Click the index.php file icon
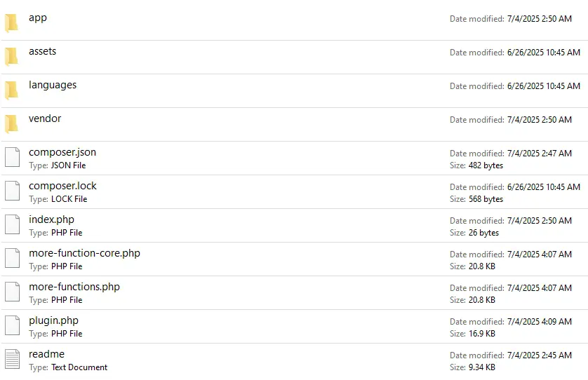Viewport: 588px width, 380px height. [x=12, y=224]
